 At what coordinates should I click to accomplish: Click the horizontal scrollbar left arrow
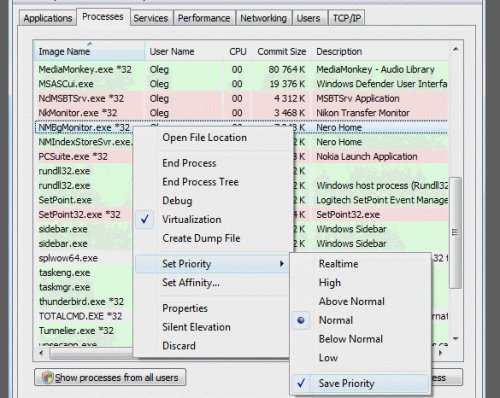pyautogui.click(x=41, y=353)
